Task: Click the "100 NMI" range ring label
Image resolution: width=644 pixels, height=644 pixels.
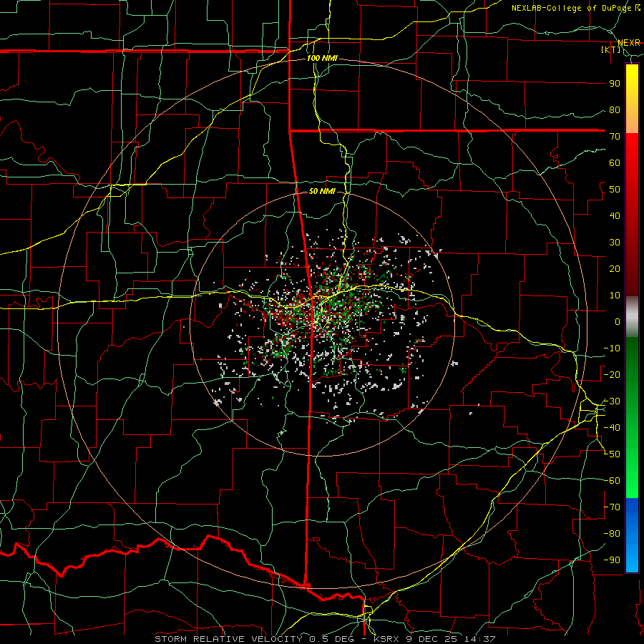Action: [x=322, y=59]
